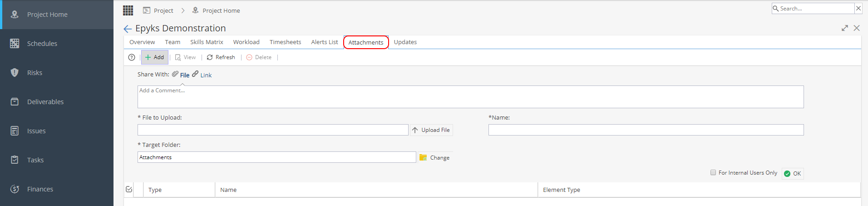Confirm with the green OK button

(793, 174)
